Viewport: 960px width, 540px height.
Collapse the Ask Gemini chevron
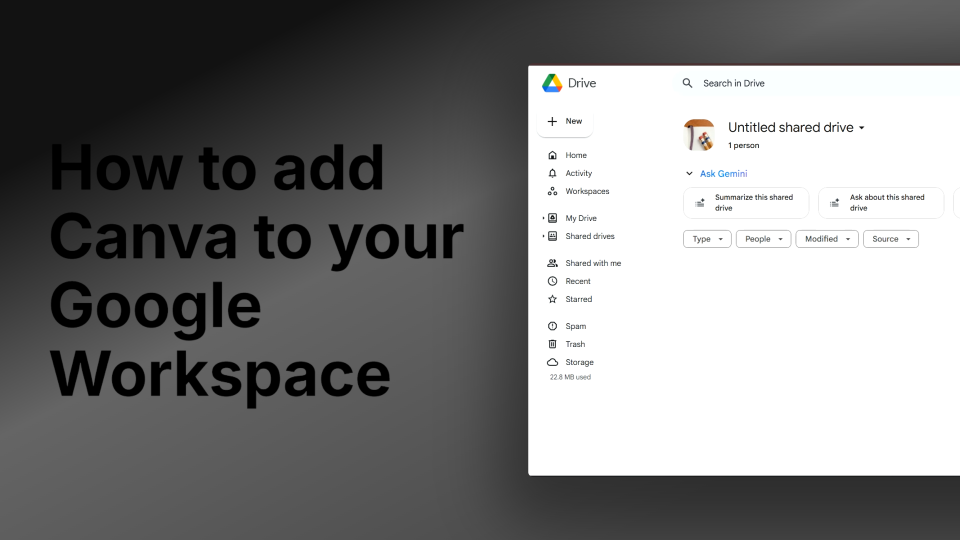689,174
